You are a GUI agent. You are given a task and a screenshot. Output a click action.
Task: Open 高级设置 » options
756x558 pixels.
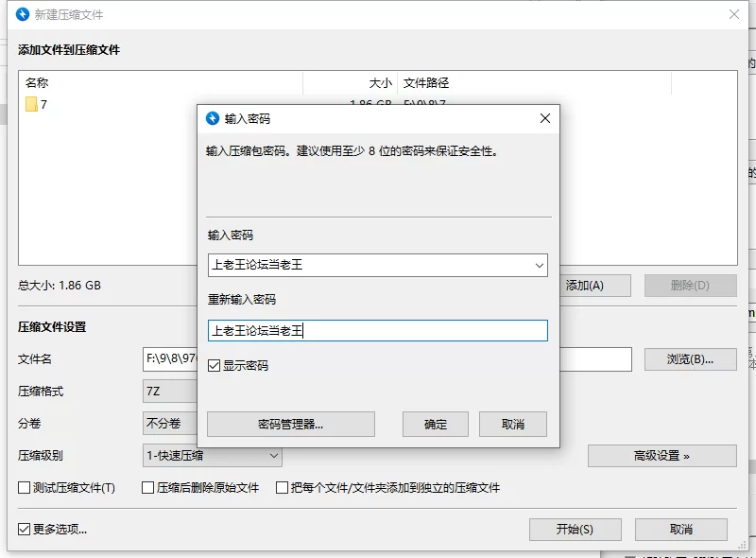[662, 456]
